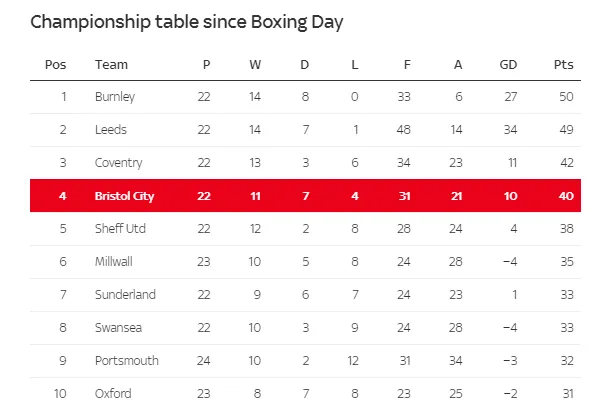This screenshot has width=604, height=420.
Task: Click the Team column header
Action: 111,65
